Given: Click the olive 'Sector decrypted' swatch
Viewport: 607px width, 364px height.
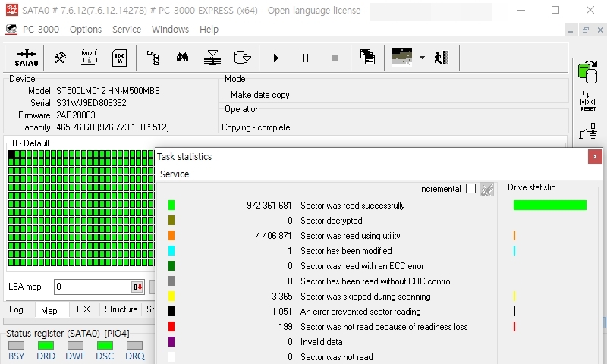Looking at the screenshot, I should [171, 221].
